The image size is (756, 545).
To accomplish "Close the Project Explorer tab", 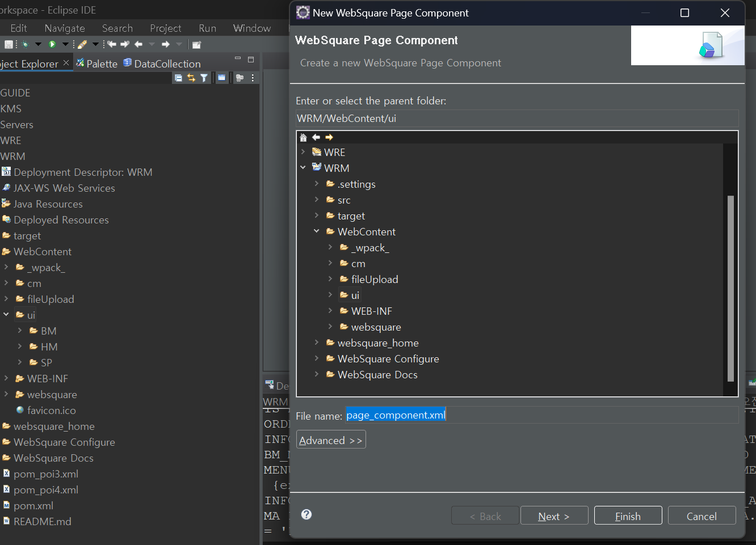I will (66, 63).
